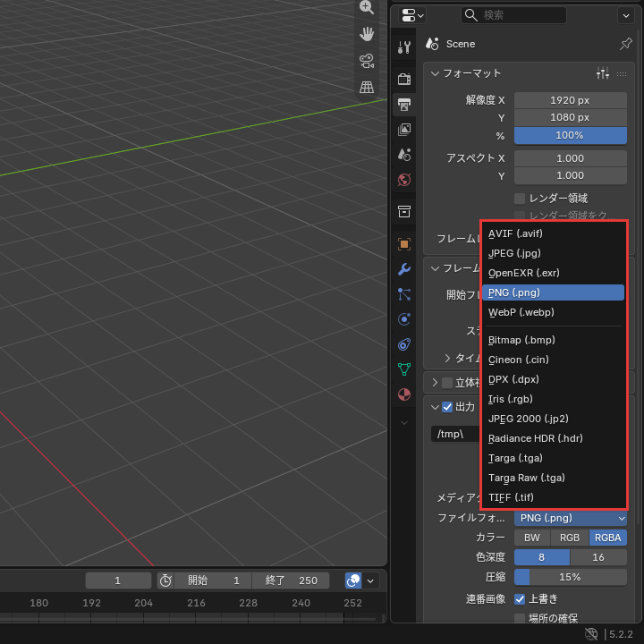The image size is (644, 644).
Task: Click the 100% resolution scale slider
Action: pos(571,136)
